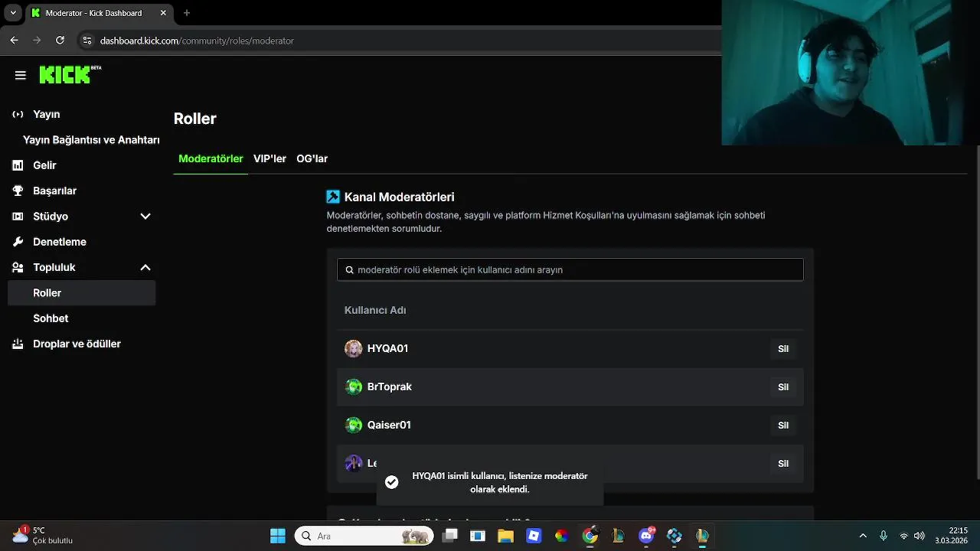Click the moderator username search field

570,269
